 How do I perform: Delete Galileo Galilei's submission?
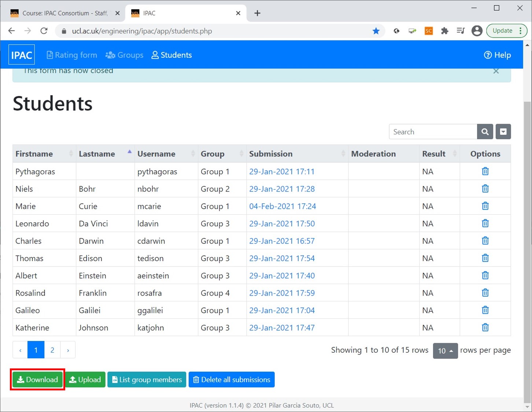click(485, 310)
